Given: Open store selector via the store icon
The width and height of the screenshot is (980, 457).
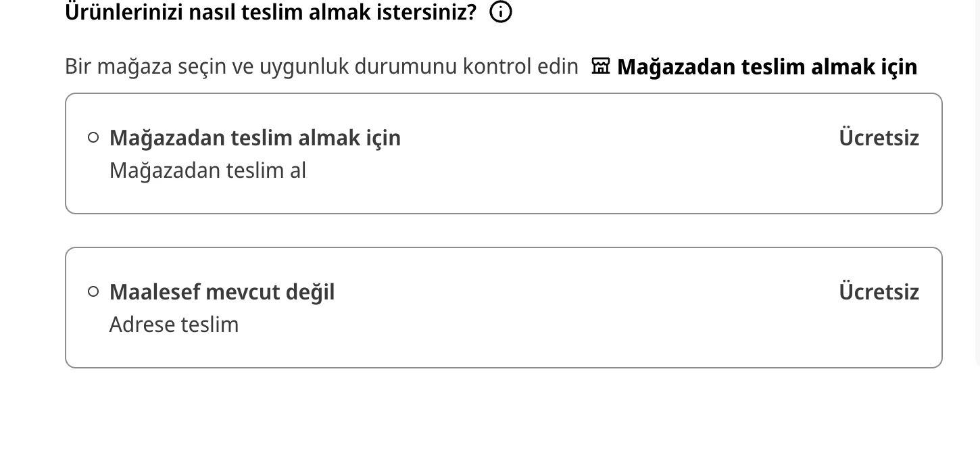Looking at the screenshot, I should pos(600,66).
